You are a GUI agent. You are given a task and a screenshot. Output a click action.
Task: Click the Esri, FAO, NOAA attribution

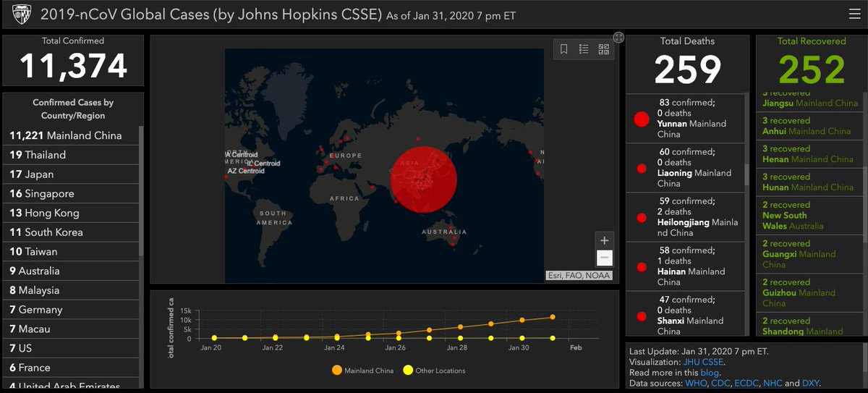tap(579, 275)
